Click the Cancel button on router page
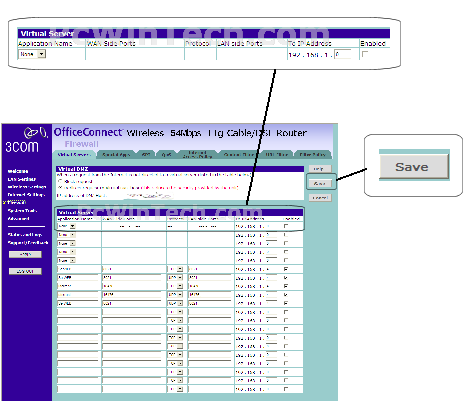The height and width of the screenshot is (401, 469). (x=320, y=198)
